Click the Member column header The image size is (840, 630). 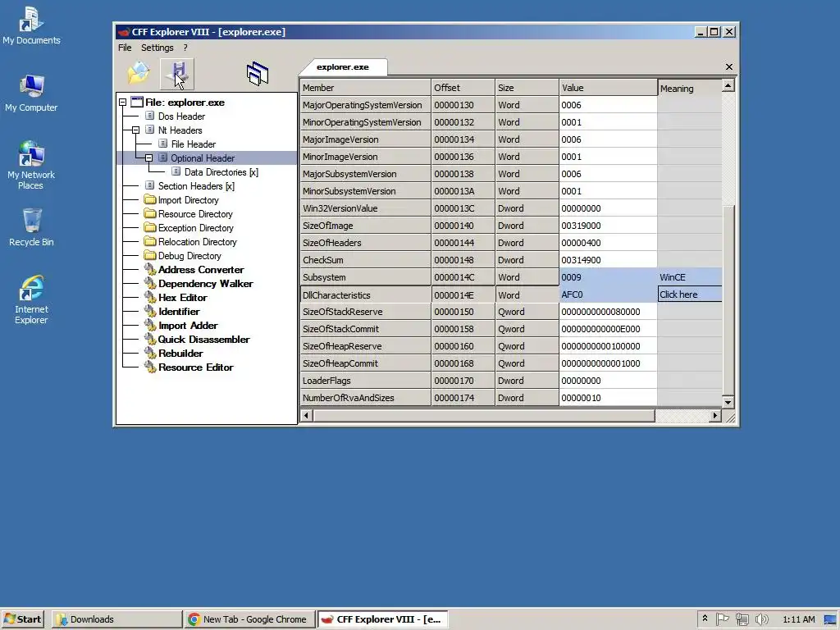[x=365, y=87]
